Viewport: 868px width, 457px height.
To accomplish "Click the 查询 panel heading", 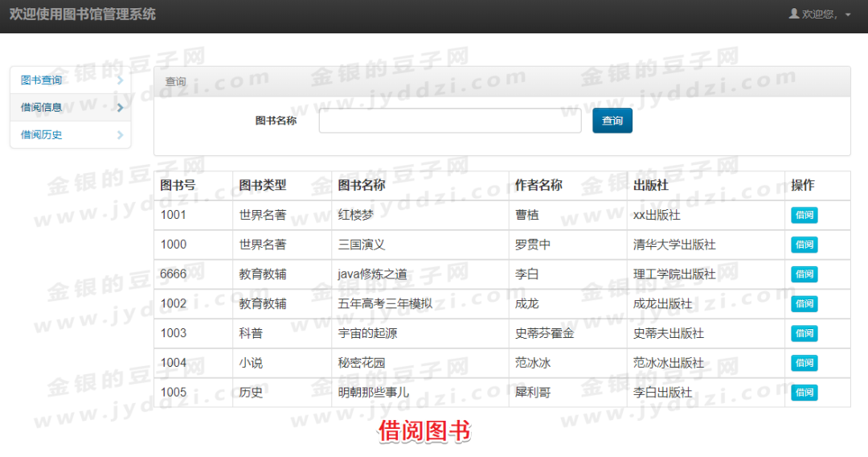I will (175, 81).
